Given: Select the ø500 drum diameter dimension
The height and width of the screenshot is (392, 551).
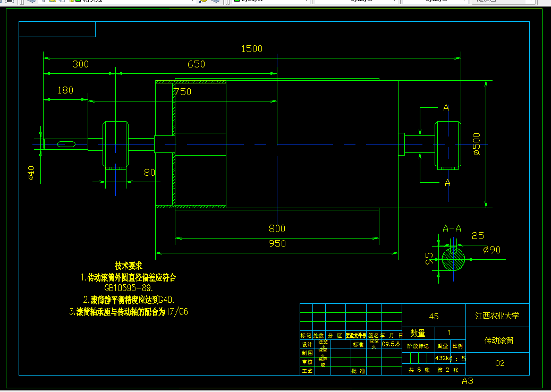Looking at the screenshot, I should (x=477, y=144).
